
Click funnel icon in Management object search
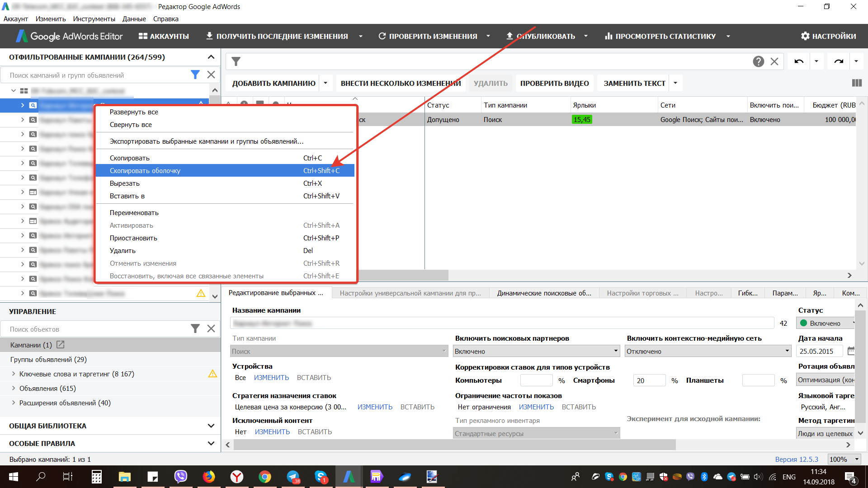click(195, 329)
